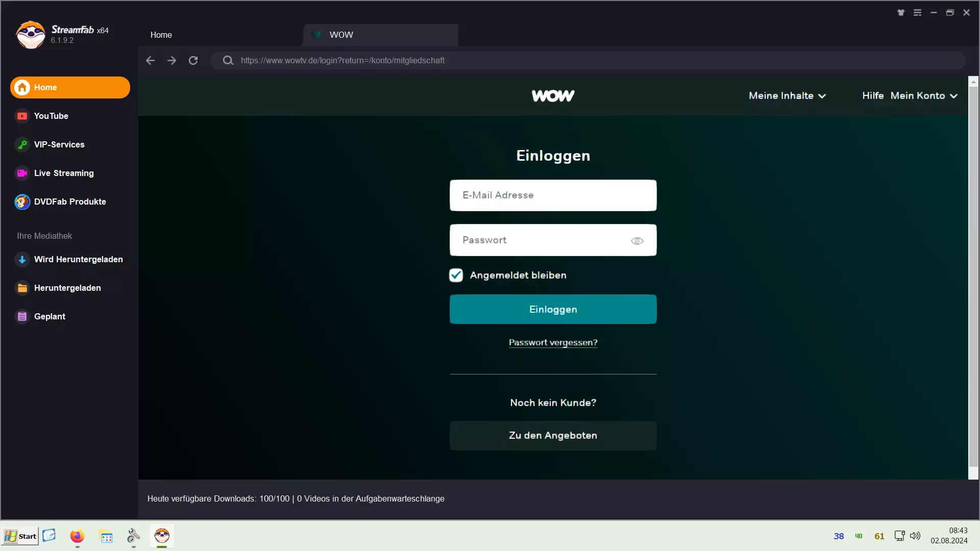980x551 pixels.
Task: Open the Hilfe link
Action: (873, 96)
